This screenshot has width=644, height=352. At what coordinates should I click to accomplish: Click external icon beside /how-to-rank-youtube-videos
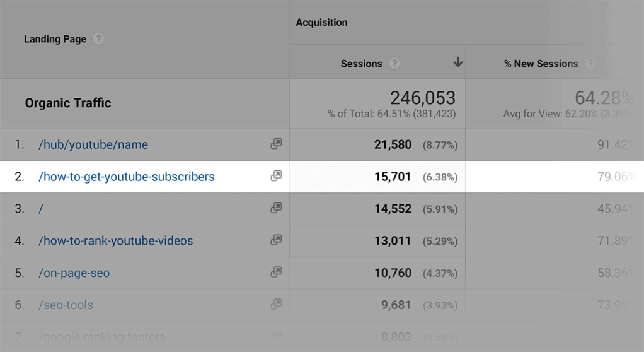click(276, 240)
